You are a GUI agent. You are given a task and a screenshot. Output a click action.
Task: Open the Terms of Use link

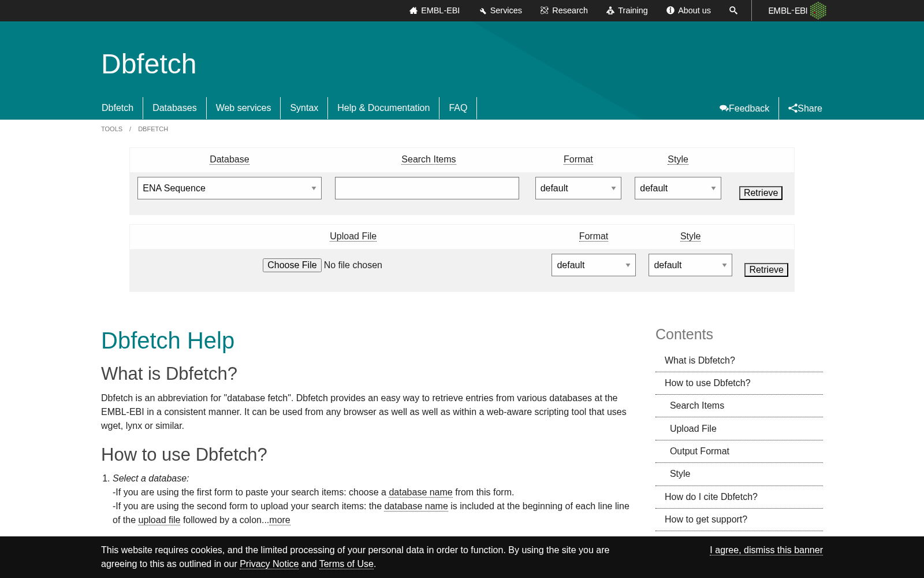(x=346, y=564)
